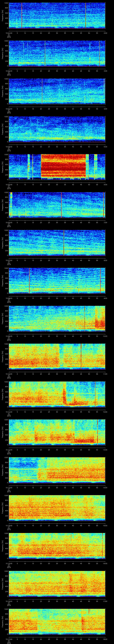Click the intense red burst in the 10:05:00 spectrogram
This screenshot has height=644, width=114.
point(63,166)
